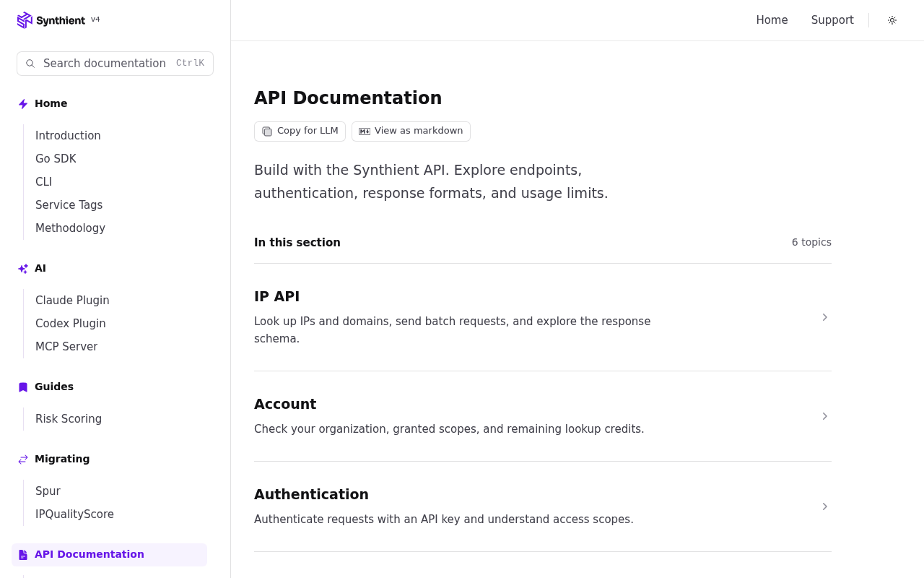
Task: Click the 'Authenticate requests with an API key' description
Action: click(444, 519)
